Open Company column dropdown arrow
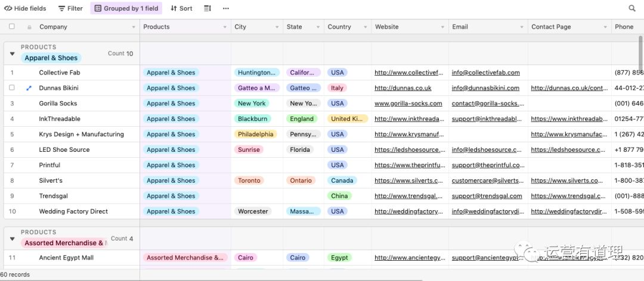The height and width of the screenshot is (281, 644). click(134, 27)
